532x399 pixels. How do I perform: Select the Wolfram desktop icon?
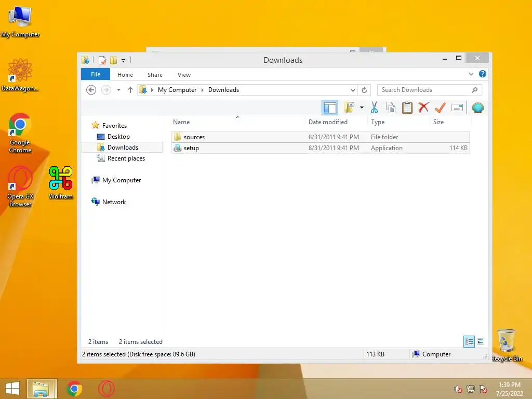pos(60,182)
